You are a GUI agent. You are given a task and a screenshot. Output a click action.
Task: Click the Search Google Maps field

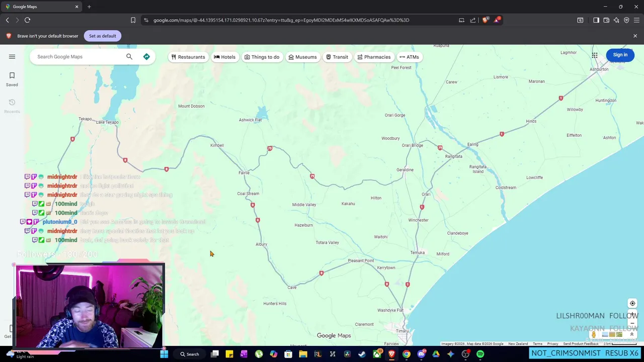[x=78, y=57]
